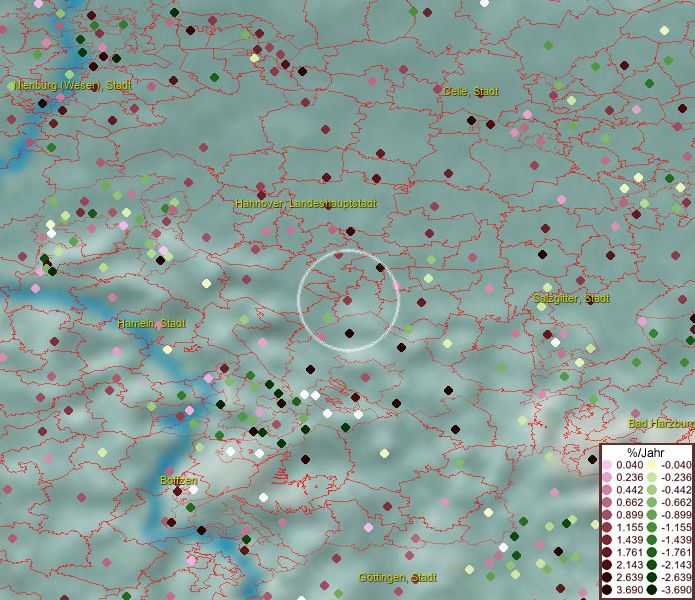Select the legend swatch for 0.899

click(x=607, y=515)
